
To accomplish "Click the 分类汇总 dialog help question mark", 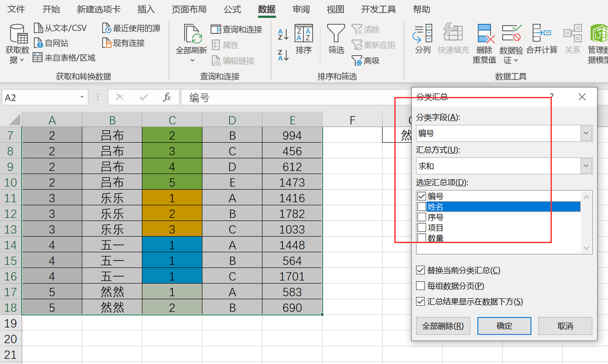I will pos(552,96).
